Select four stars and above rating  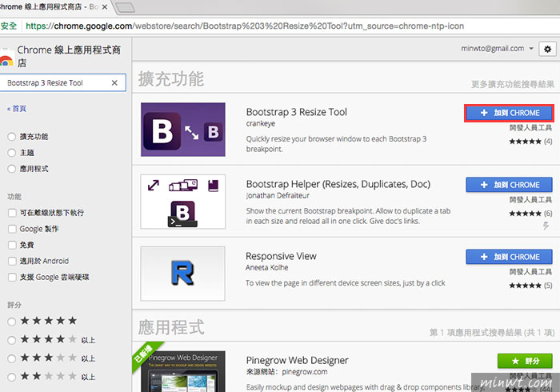click(12, 340)
